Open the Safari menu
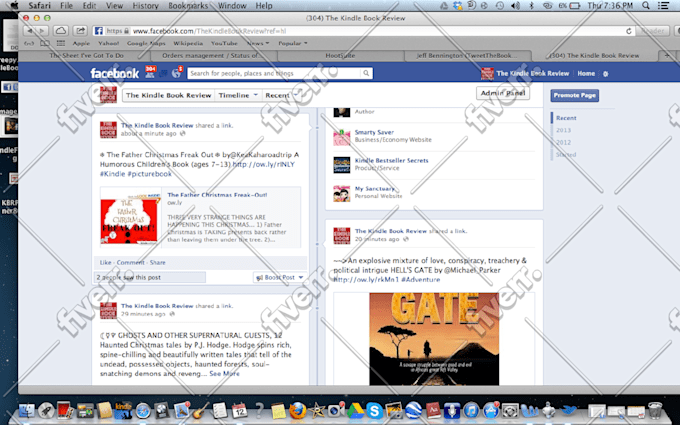The width and height of the screenshot is (680, 425). click(39, 6)
